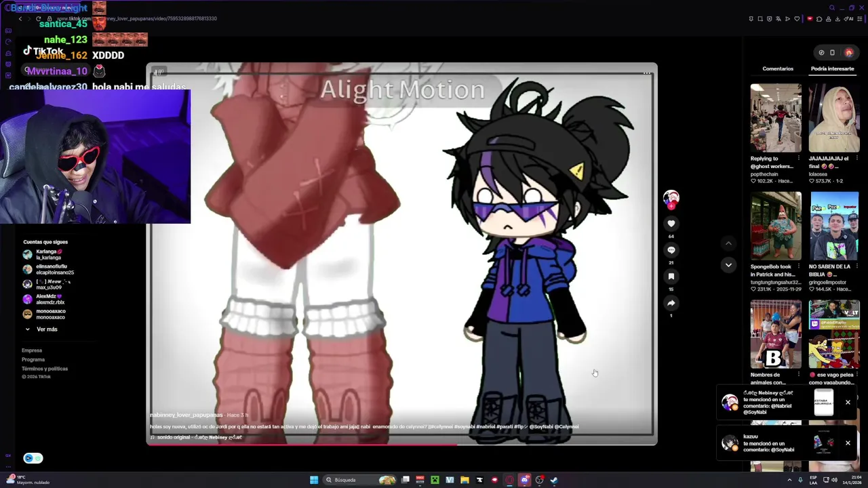Go to previous video with the up chevron
The image size is (868, 488).
point(728,243)
